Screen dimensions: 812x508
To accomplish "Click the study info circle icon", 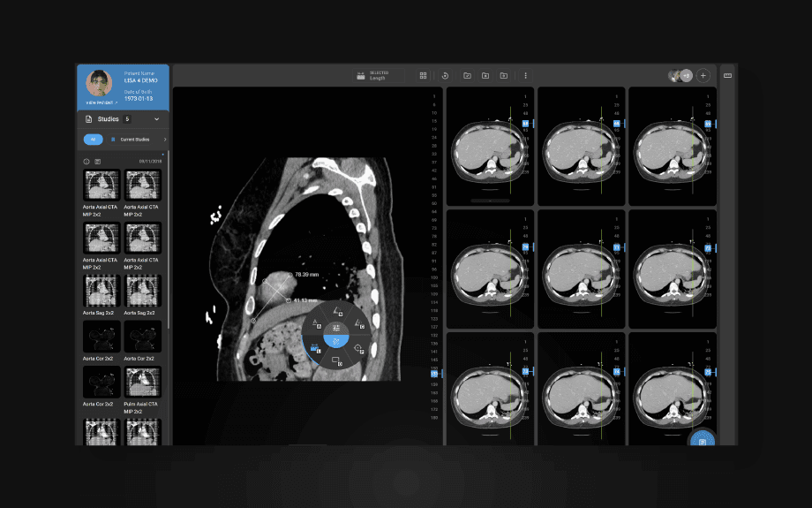I will [x=86, y=162].
